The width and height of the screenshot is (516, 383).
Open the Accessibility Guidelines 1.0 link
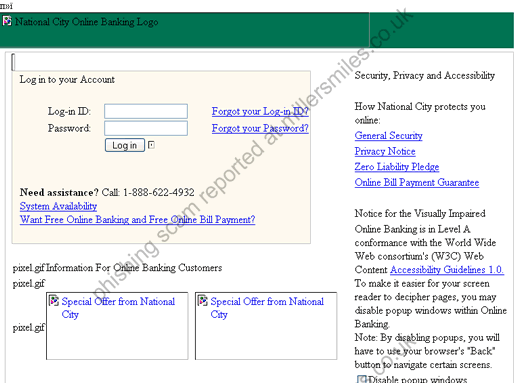click(447, 270)
